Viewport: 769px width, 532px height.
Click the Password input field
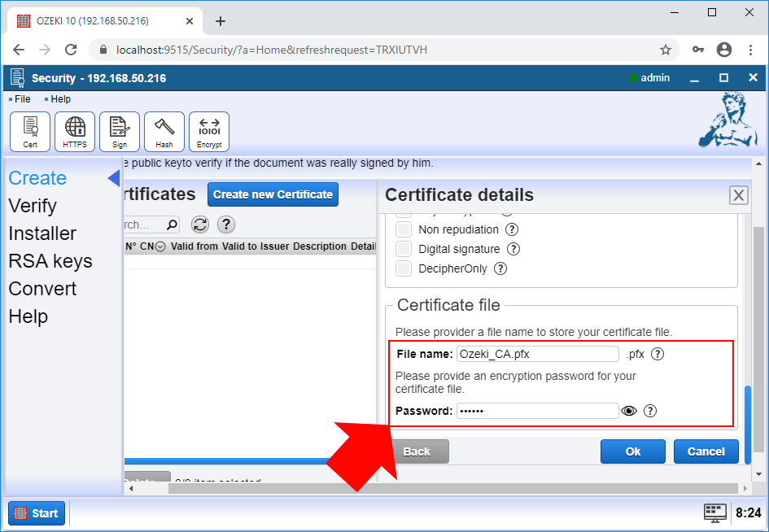pos(538,411)
